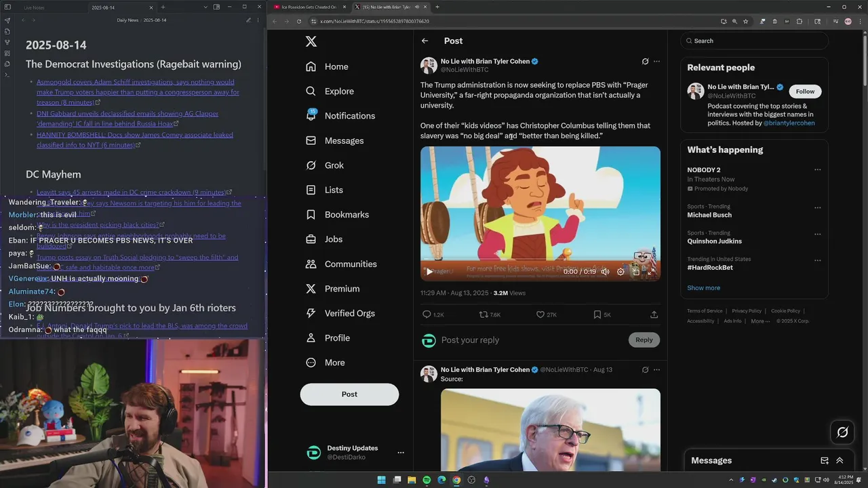Open Notifications in the X sidebar
868x488 pixels.
340,116
